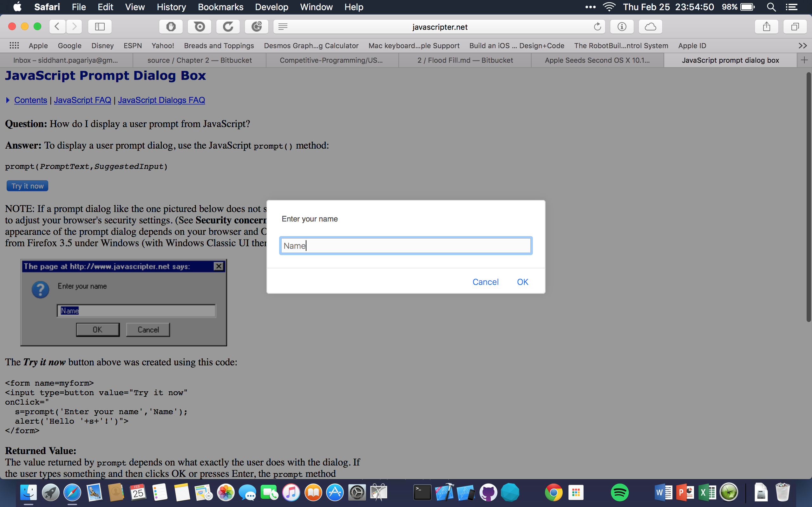812x507 pixels.
Task: Open the menu bar extras ellipsis
Action: point(590,7)
